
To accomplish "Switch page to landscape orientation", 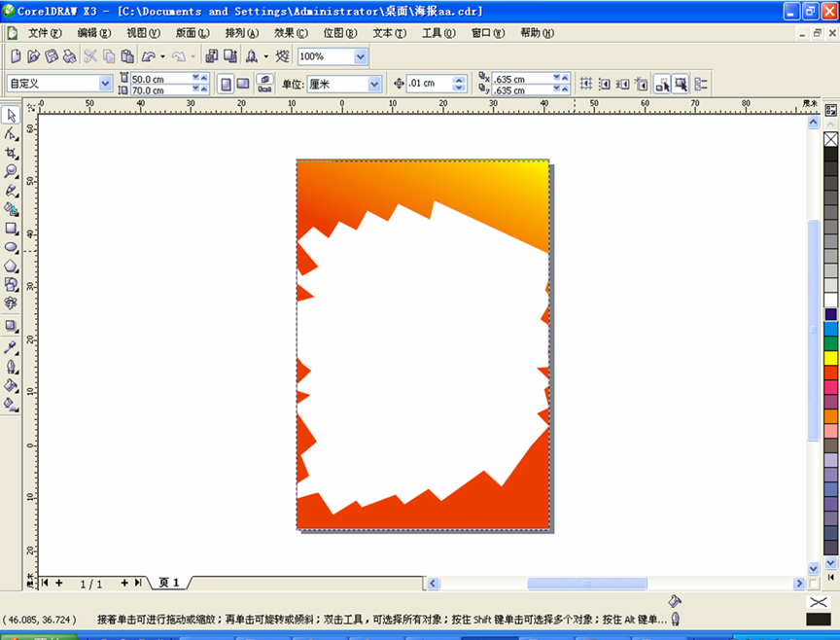I will (x=243, y=85).
